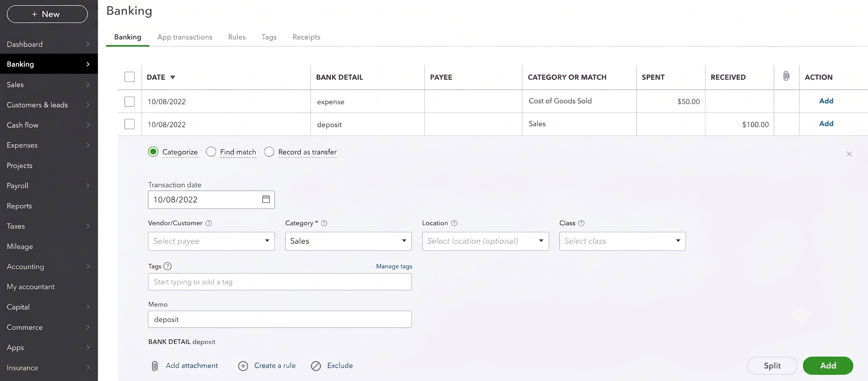Click the Manage tags link
The image size is (868, 381).
[x=394, y=266]
